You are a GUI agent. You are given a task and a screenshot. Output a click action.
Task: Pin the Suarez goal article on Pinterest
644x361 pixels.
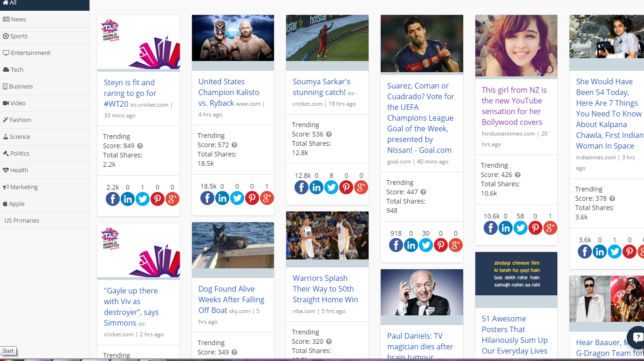[441, 245]
